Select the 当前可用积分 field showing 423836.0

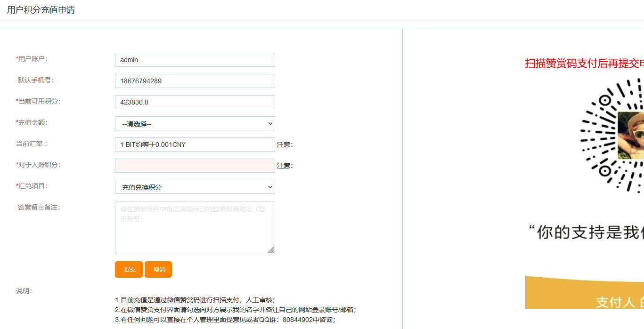(195, 102)
